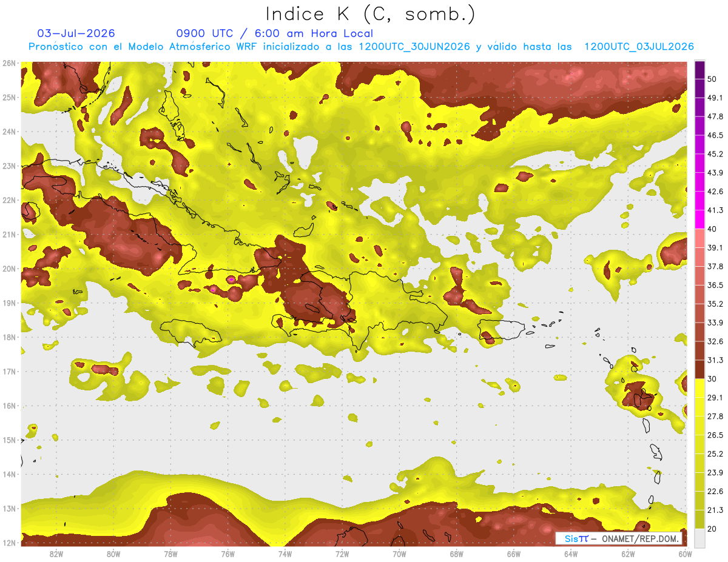Click the colorbar value '27.8'

(x=715, y=416)
